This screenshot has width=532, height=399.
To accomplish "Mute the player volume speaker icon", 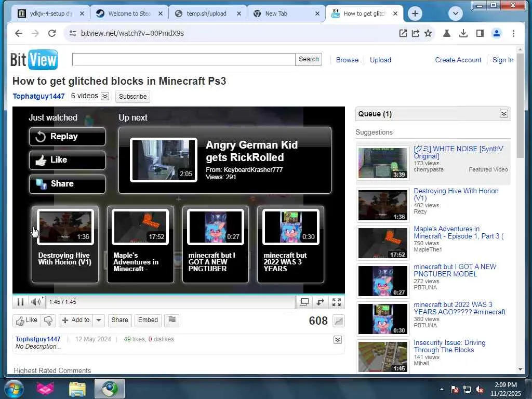I will (x=36, y=302).
